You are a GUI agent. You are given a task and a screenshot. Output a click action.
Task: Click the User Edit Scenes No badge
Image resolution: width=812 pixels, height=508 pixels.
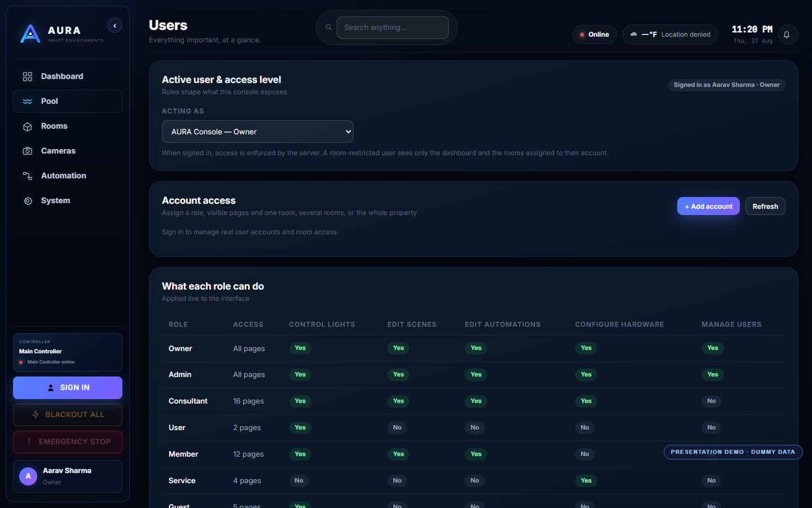pos(398,428)
